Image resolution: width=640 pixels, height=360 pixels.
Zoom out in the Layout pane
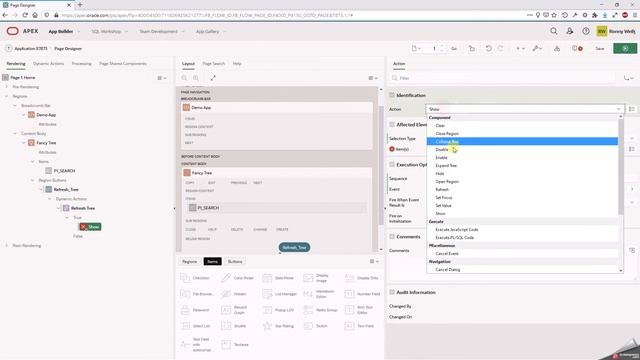[x=184, y=78]
